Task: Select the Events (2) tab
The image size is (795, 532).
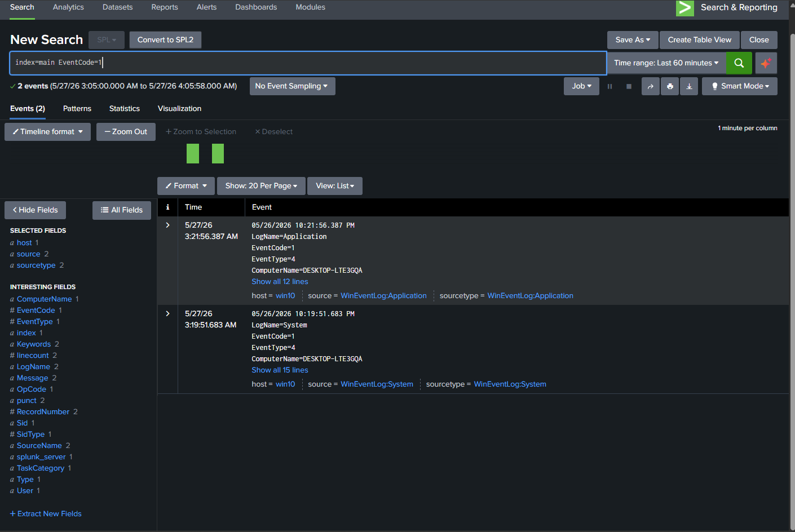Action: (x=28, y=109)
